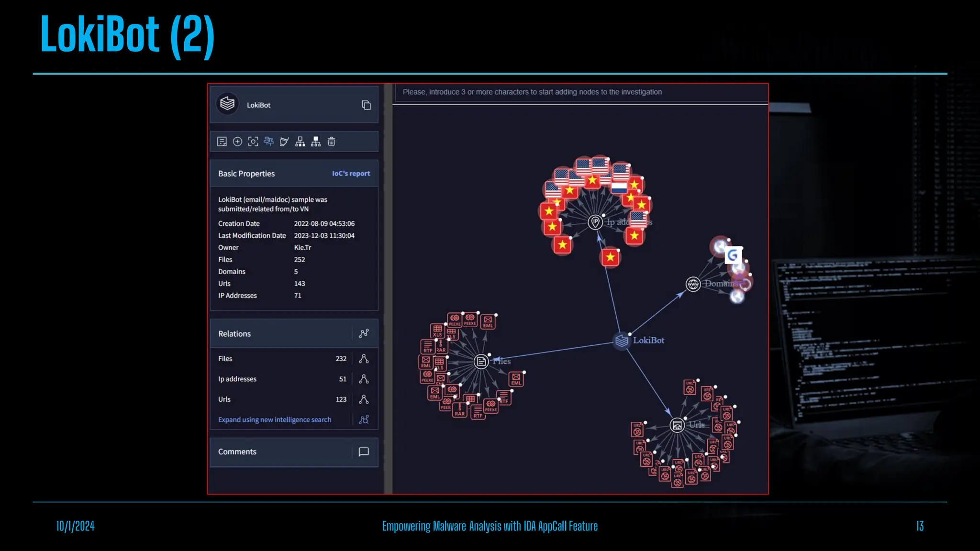Click the Relations graph icon
Viewport: 980px width, 551px height.
tap(364, 333)
